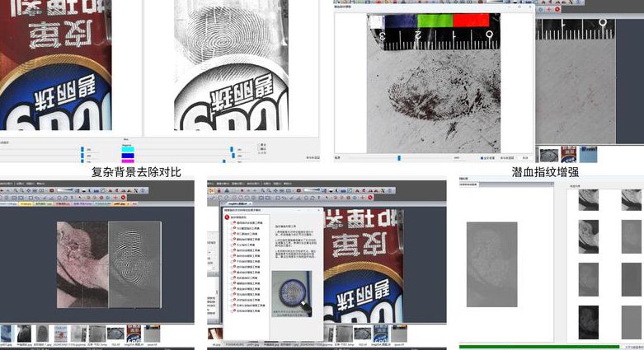Click red no-entry icon atop blood fingerprint window
Screen dimensions: 644x350
click(x=557, y=9)
